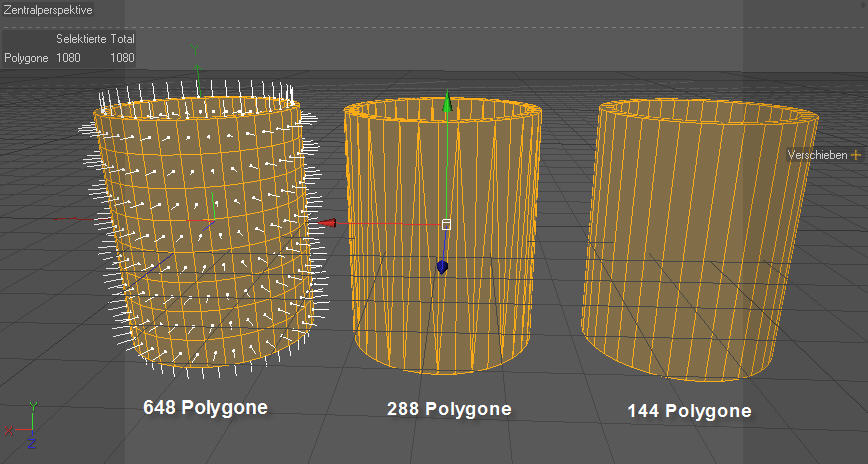Click the 648 Polygone caption
This screenshot has height=464, width=868.
point(205,407)
